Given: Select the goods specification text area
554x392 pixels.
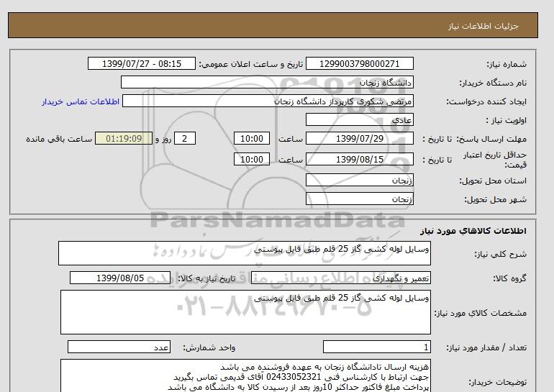Looking at the screenshot, I should [245, 312].
